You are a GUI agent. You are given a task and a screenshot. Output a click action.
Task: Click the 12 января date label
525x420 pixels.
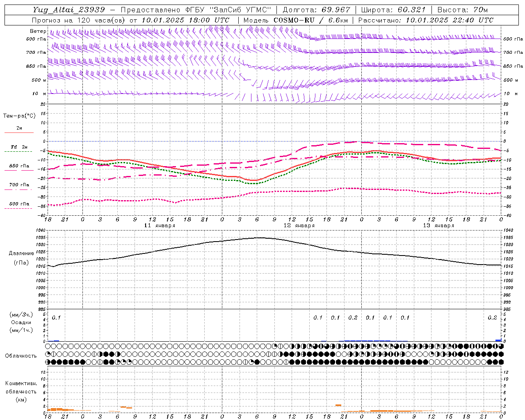(299, 226)
